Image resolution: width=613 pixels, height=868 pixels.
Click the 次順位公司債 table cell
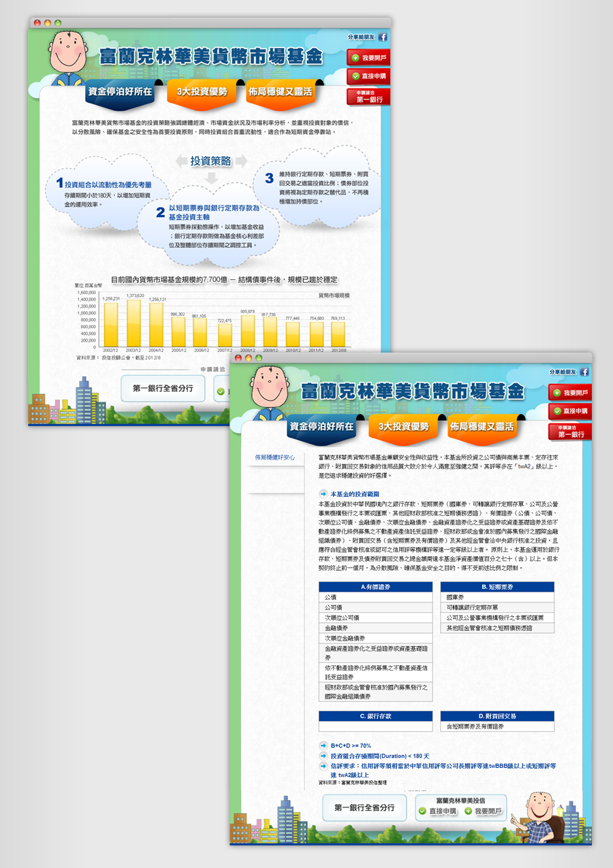375,617
